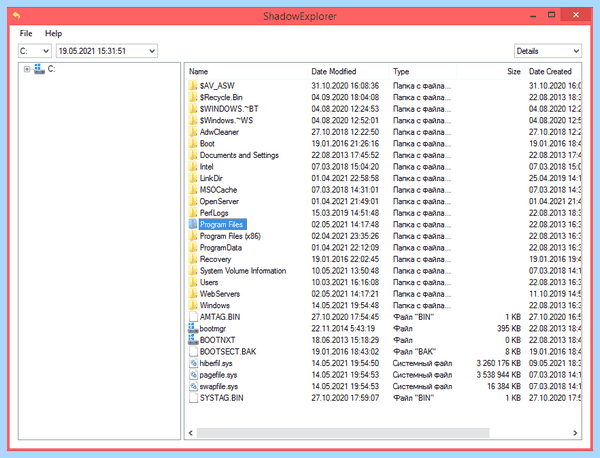
Task: Click the $AV_ASW folder icon
Action: (x=193, y=85)
